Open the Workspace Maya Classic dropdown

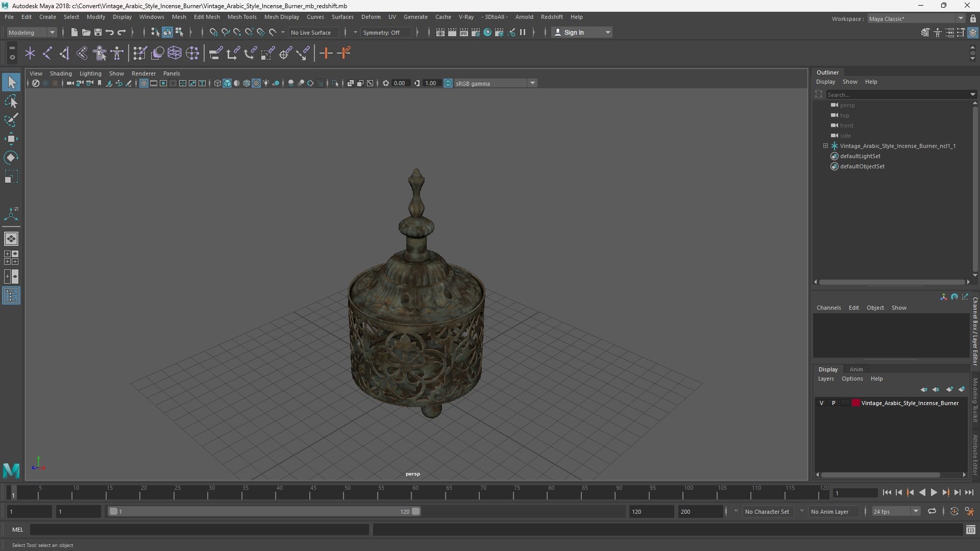[x=916, y=18]
